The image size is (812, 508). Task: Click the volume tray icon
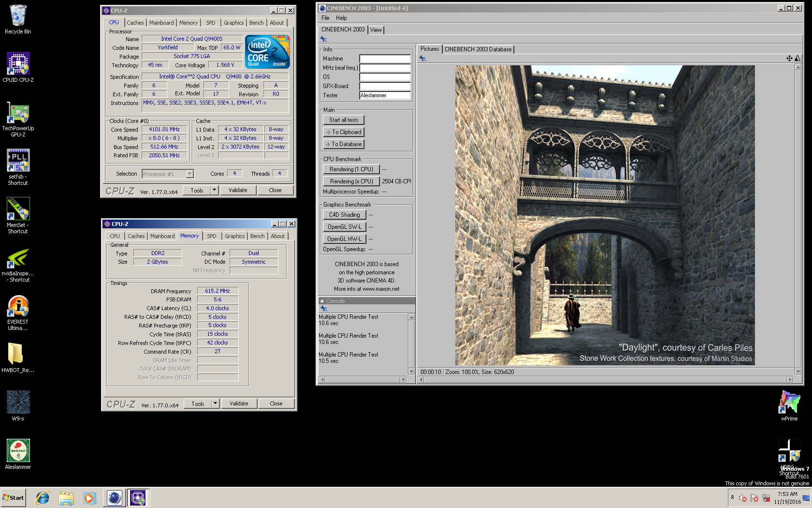tap(743, 498)
